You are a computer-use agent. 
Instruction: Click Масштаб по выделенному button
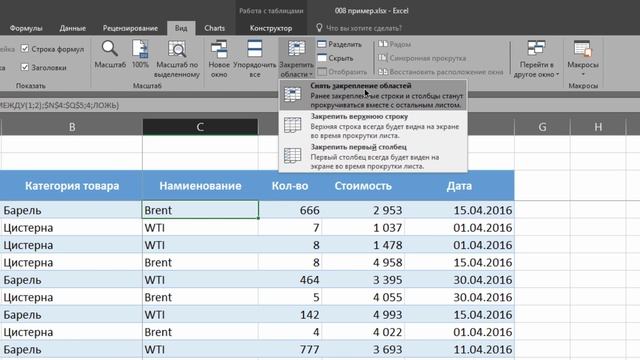coord(177,59)
